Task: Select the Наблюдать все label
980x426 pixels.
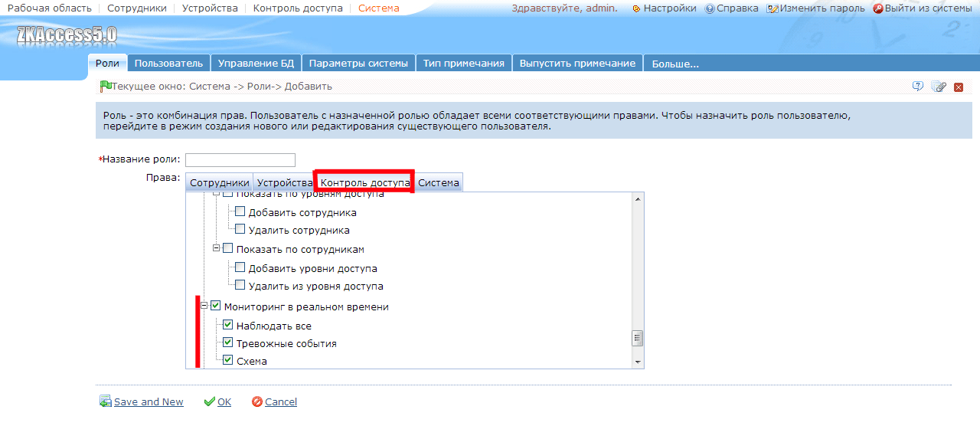Action: pyautogui.click(x=274, y=326)
